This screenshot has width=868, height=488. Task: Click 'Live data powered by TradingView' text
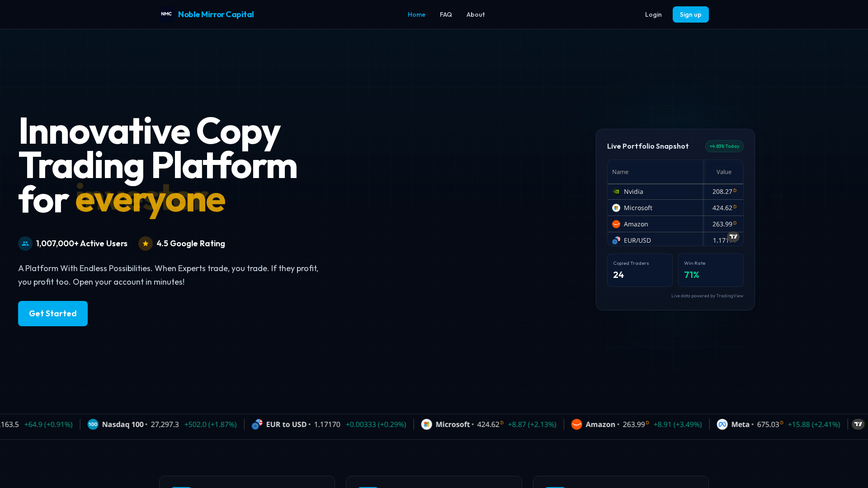707,296
